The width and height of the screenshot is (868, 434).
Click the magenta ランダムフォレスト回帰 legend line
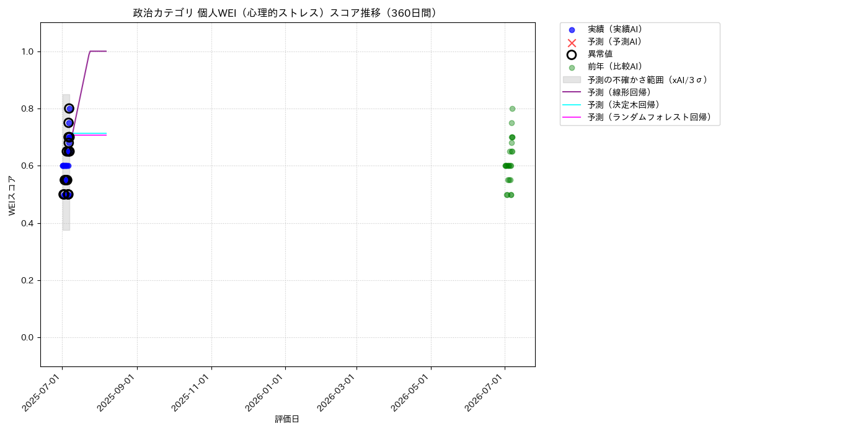tap(572, 117)
